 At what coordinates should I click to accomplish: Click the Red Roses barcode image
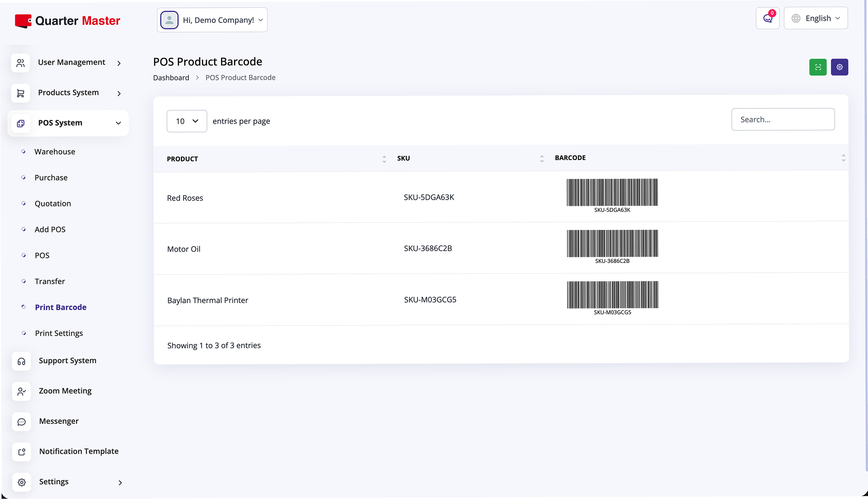(x=612, y=195)
